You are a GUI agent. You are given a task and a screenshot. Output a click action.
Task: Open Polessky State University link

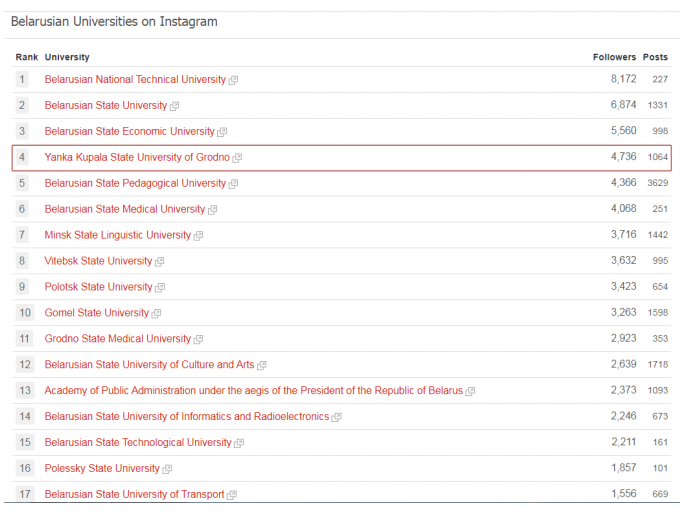pyautogui.click(x=102, y=468)
